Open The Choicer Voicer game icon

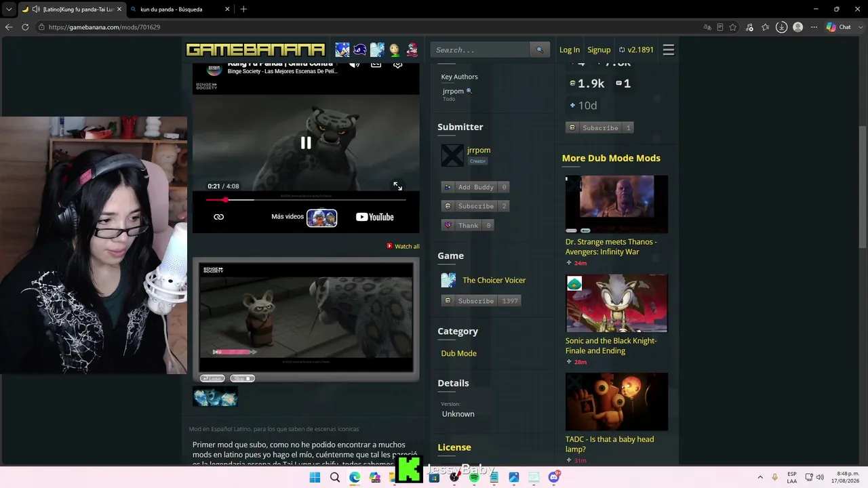click(448, 280)
